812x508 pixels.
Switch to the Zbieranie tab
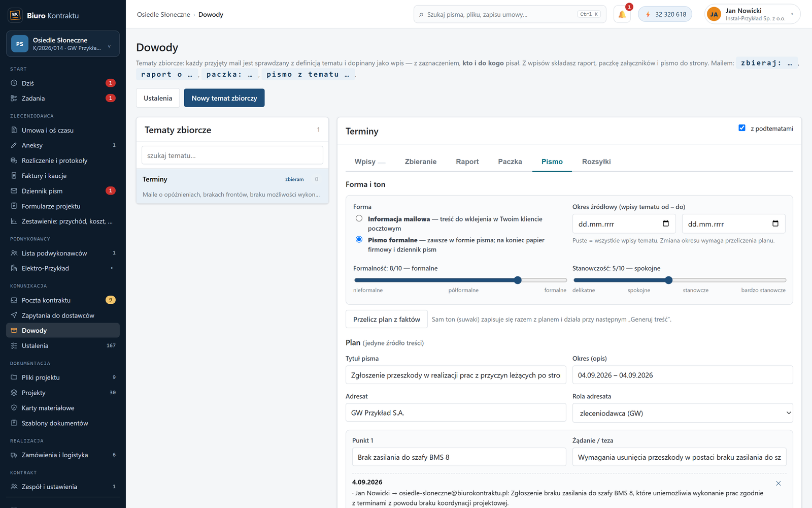click(x=421, y=162)
